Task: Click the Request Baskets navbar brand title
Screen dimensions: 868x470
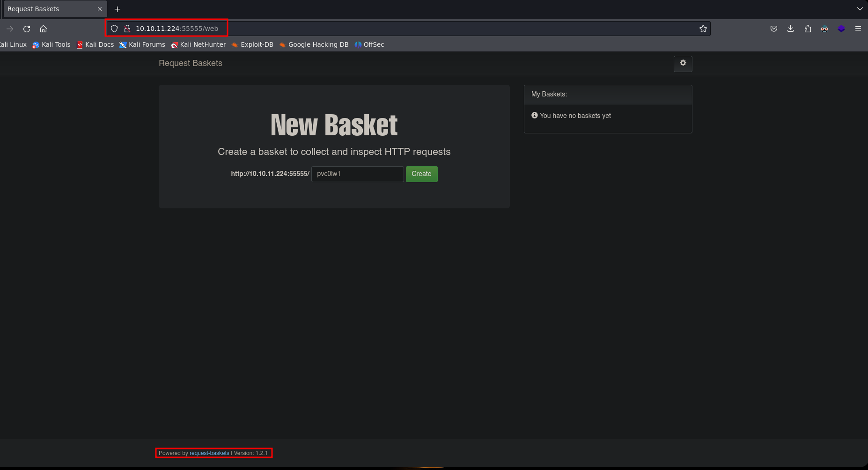Action: (190, 63)
